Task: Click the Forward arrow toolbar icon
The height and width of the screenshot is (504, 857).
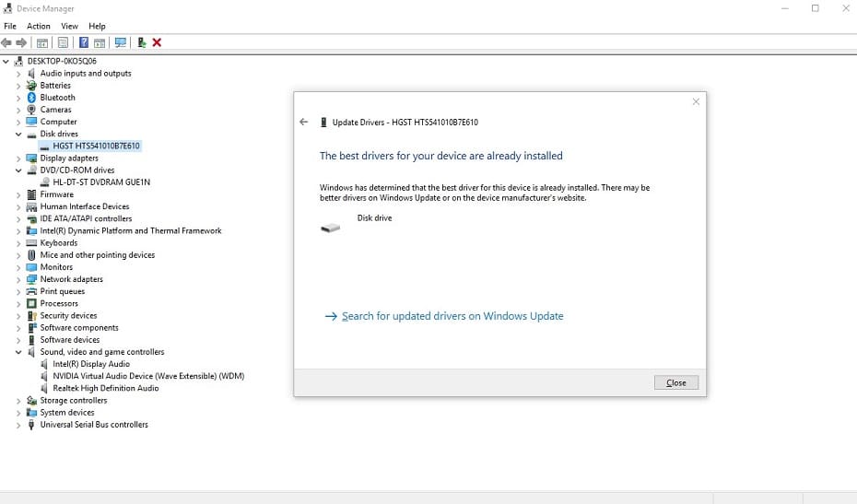Action: 21,42
